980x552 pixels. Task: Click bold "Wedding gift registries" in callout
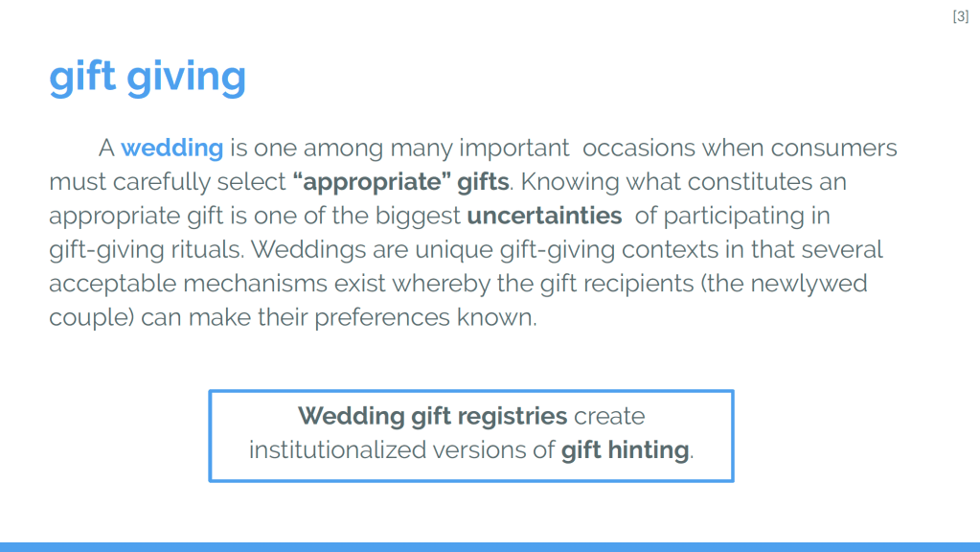432,417
